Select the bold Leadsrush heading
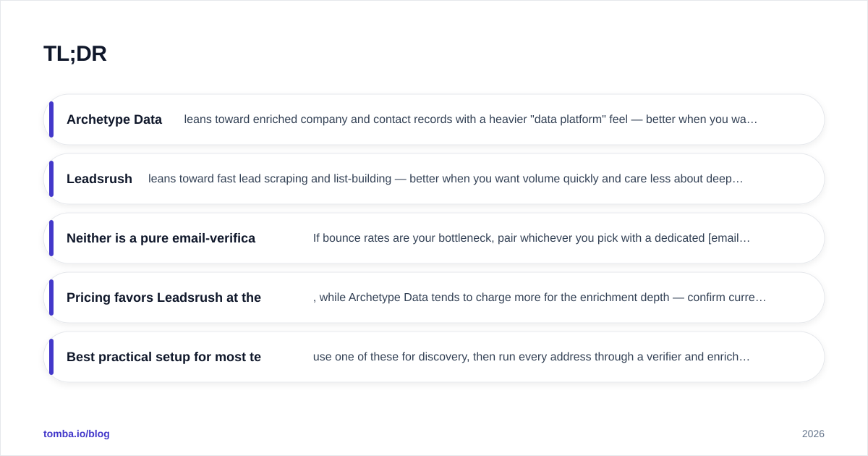868x456 pixels. (99, 179)
